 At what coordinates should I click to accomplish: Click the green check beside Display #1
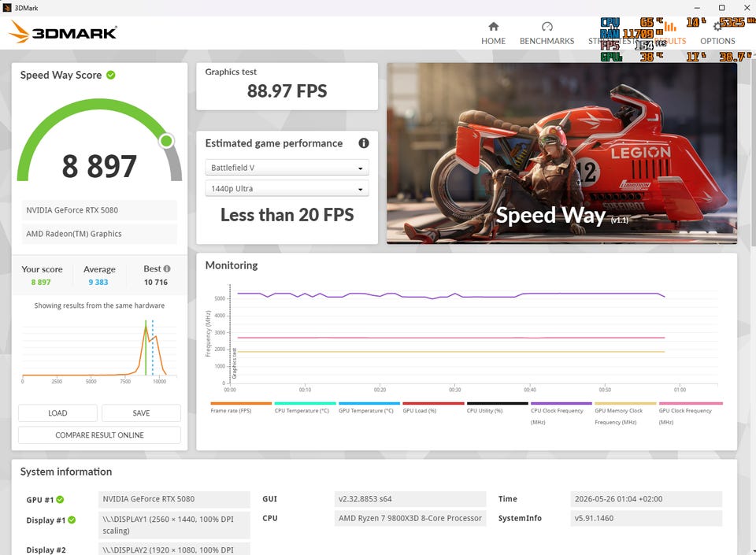coord(72,520)
